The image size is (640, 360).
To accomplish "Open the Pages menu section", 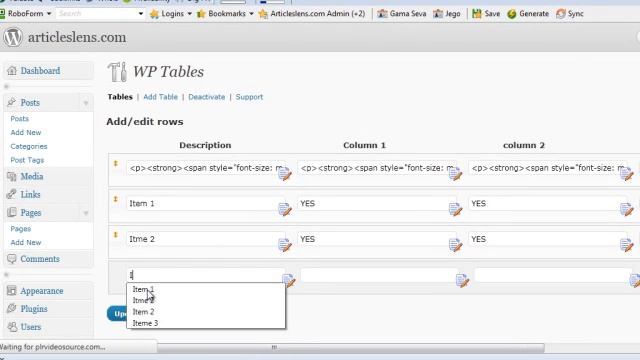I will (x=31, y=213).
